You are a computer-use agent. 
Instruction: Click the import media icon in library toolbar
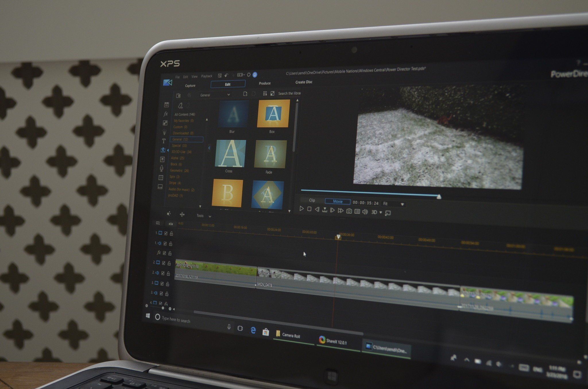[178, 96]
